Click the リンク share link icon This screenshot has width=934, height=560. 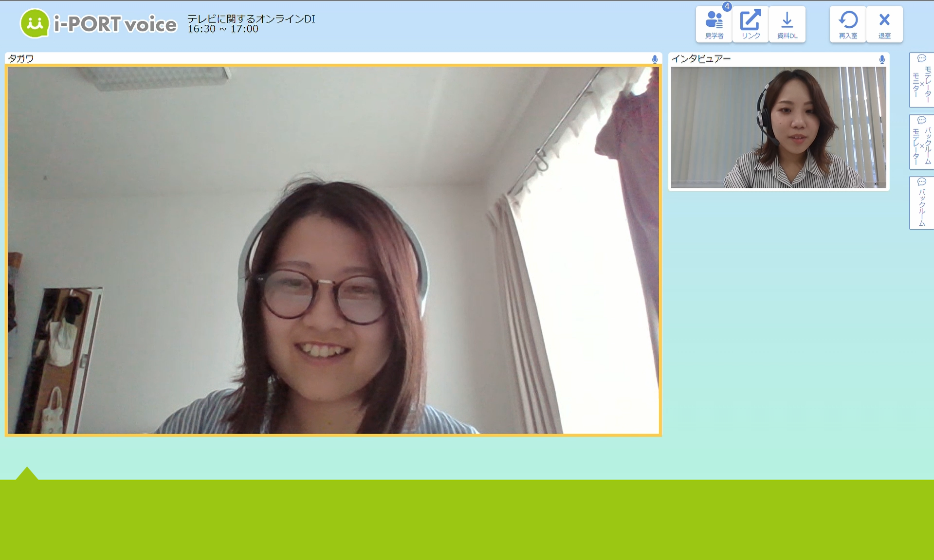tap(751, 24)
